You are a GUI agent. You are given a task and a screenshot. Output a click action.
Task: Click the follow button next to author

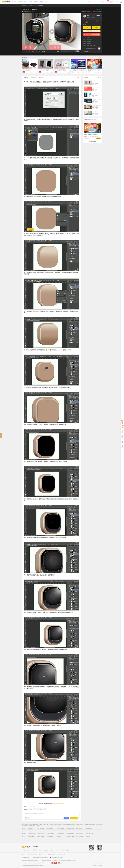[98, 15]
